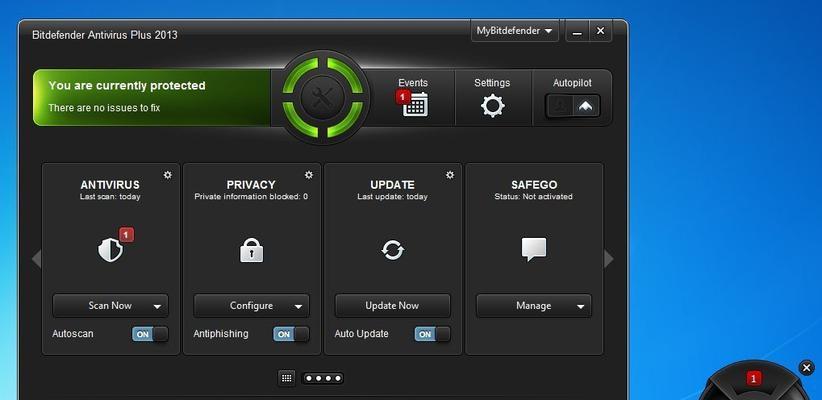822x400 pixels.
Task: Click the Autopilot label
Action: point(572,83)
